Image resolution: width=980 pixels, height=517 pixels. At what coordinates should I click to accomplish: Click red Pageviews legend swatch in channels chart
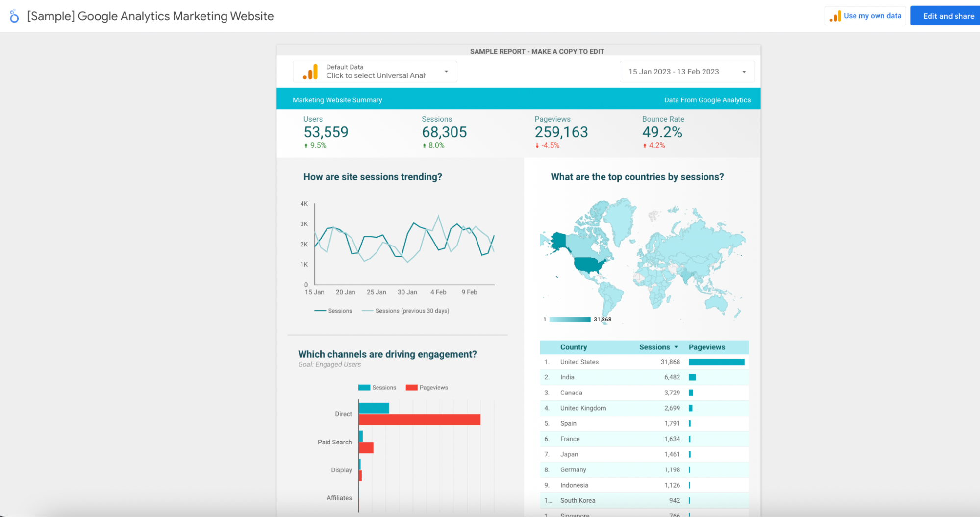[x=412, y=388]
